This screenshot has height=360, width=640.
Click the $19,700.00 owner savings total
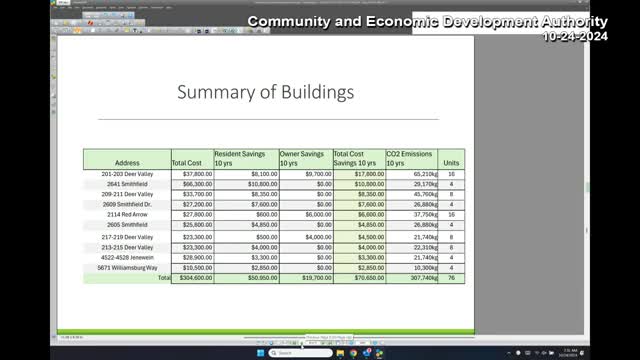point(306,278)
